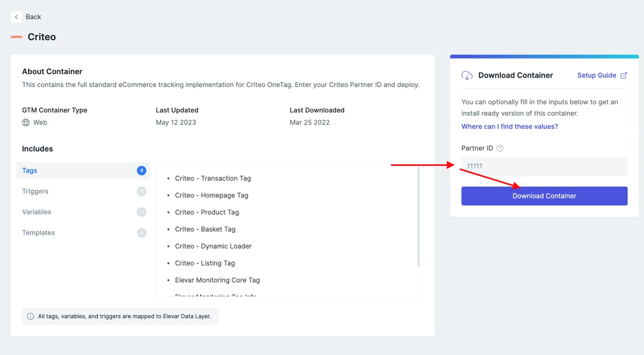Click the download cloud icon
The height and width of the screenshot is (355, 644).
(x=467, y=75)
